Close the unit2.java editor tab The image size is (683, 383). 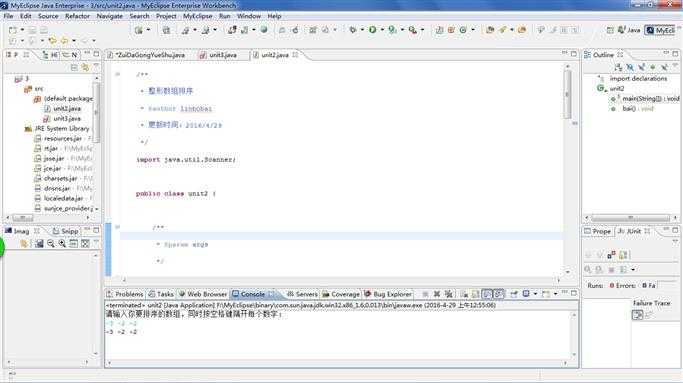(295, 55)
